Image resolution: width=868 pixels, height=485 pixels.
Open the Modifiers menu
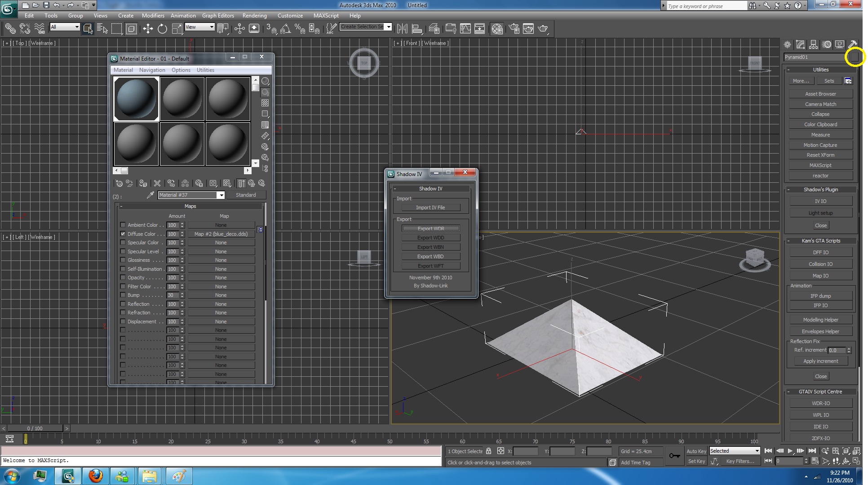click(153, 15)
